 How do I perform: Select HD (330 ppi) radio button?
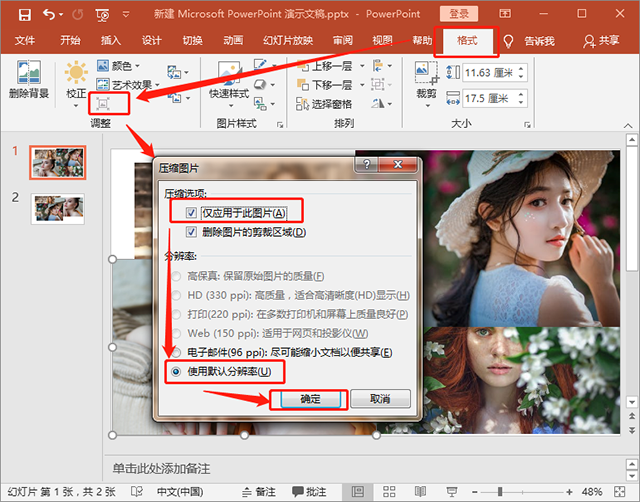(176, 295)
